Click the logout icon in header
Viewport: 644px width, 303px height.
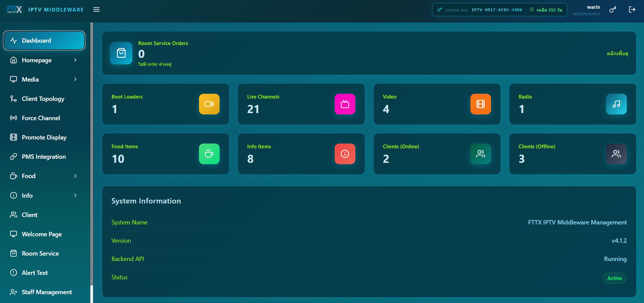pyautogui.click(x=632, y=9)
